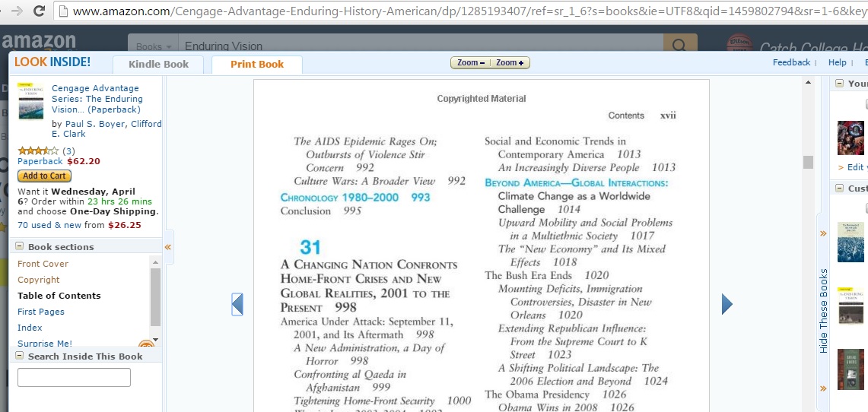
Task: Go to the previous book page arrow
Action: (237, 304)
